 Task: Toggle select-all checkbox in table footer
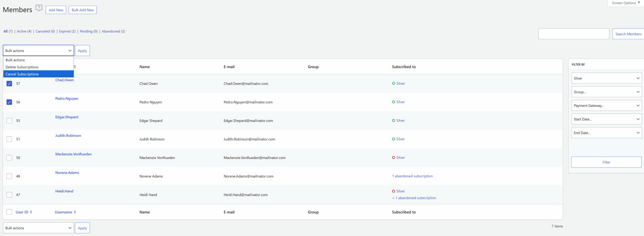[x=9, y=212]
